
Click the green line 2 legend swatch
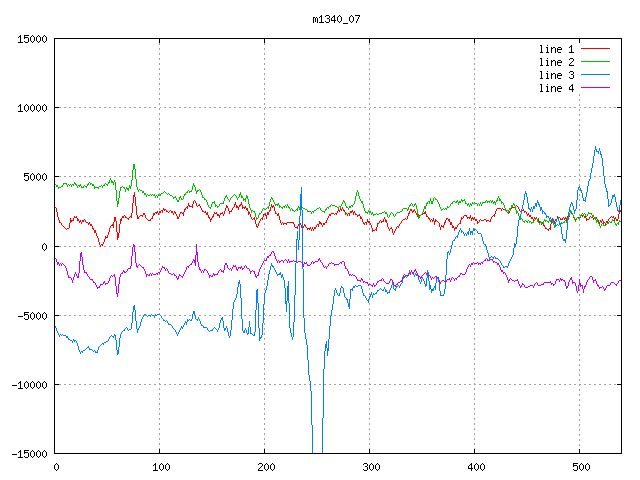click(595, 62)
